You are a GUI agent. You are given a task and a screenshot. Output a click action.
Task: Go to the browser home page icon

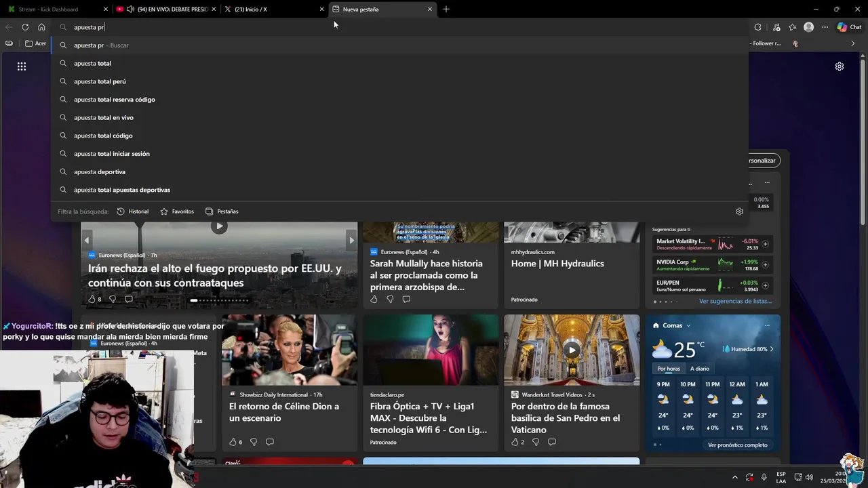[41, 27]
